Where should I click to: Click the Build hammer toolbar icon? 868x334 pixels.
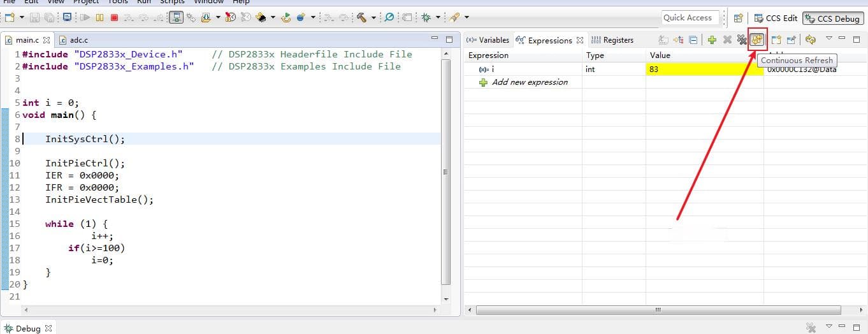[361, 17]
